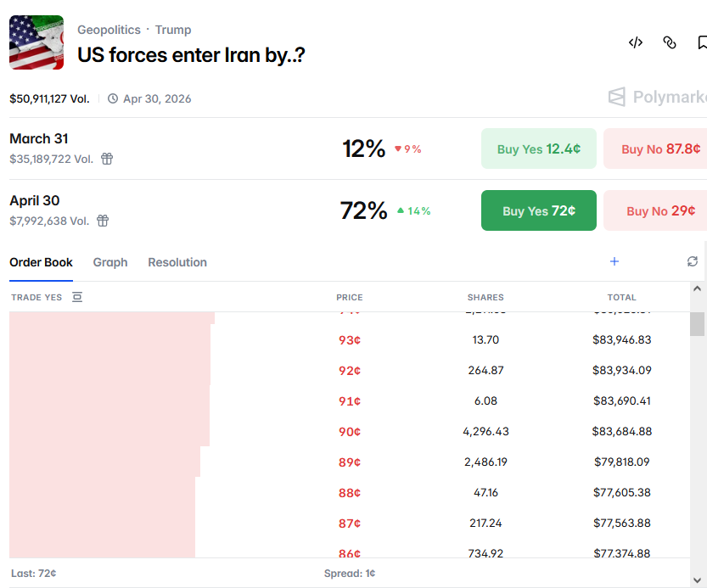Open the Trump tag link
Image resolution: width=707 pixels, height=588 pixels.
[x=173, y=30]
